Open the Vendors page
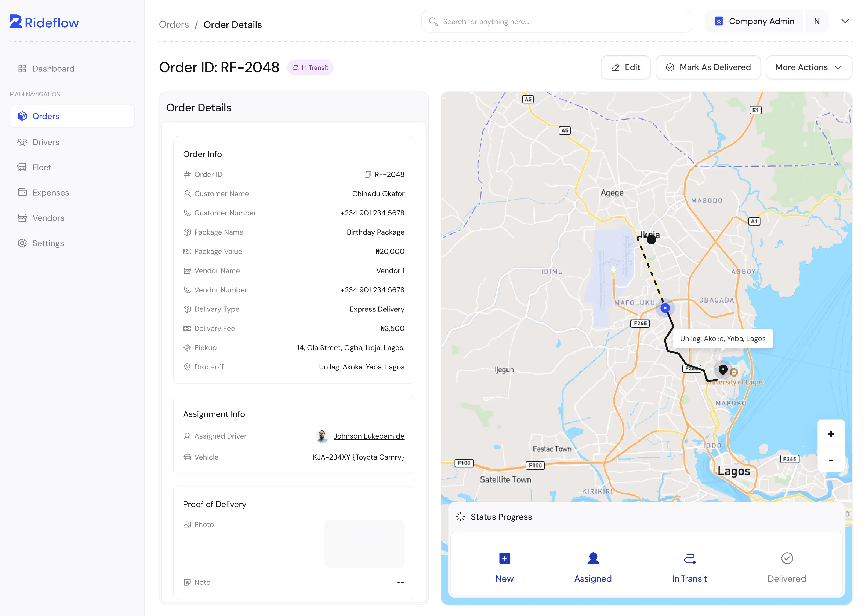The image size is (867, 616). tap(48, 218)
